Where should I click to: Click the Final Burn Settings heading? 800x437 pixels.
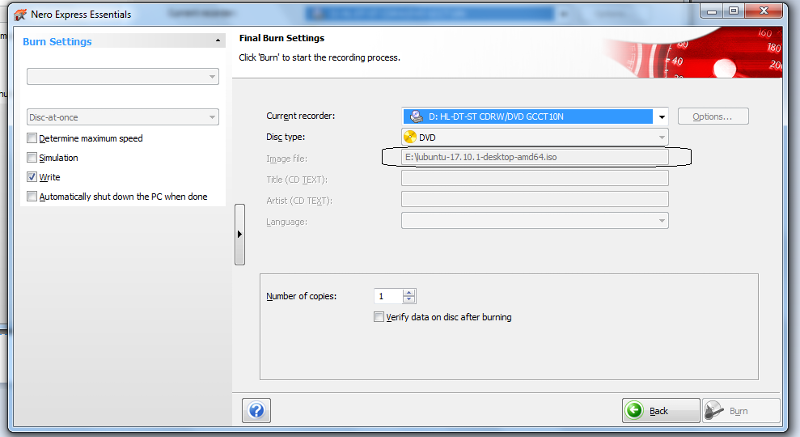tap(282, 38)
